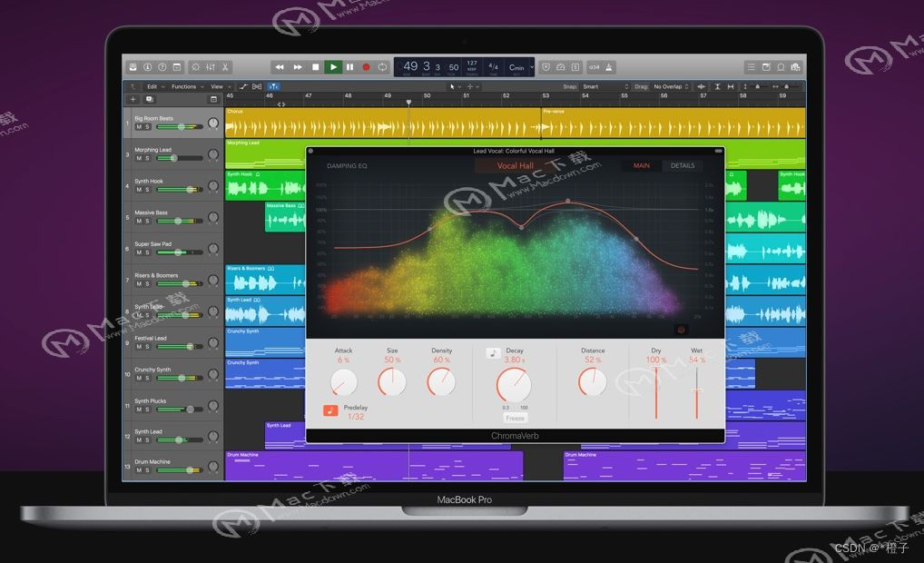Start playback with green Play button

(333, 67)
